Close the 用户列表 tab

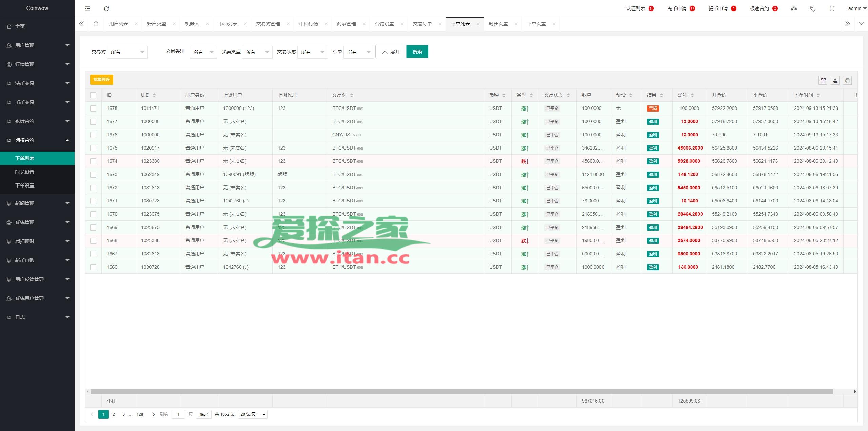point(136,24)
